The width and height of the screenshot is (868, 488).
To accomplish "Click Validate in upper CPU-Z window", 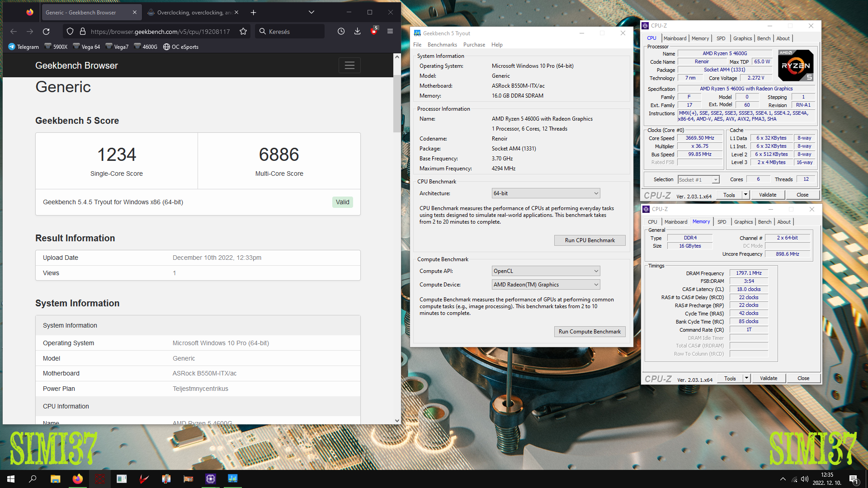I will tap(768, 195).
